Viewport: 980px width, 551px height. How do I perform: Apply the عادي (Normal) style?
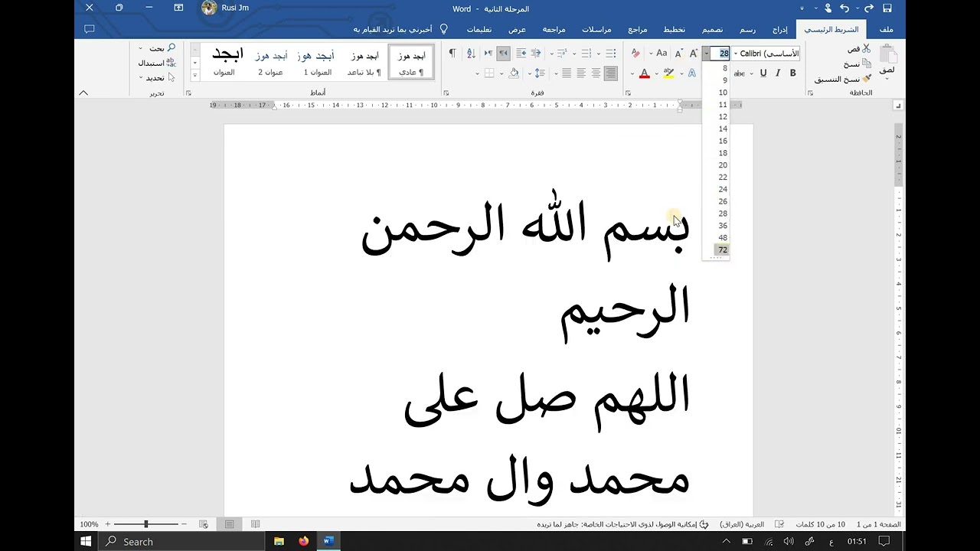411,62
